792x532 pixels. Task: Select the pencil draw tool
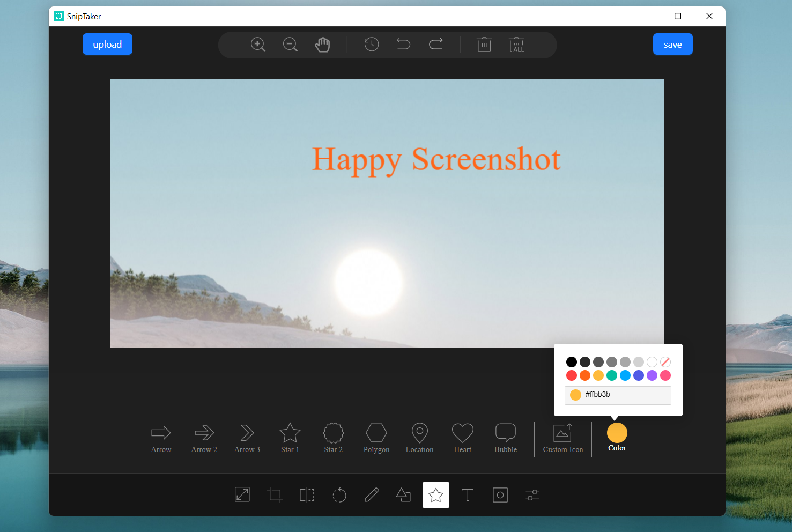(372, 494)
